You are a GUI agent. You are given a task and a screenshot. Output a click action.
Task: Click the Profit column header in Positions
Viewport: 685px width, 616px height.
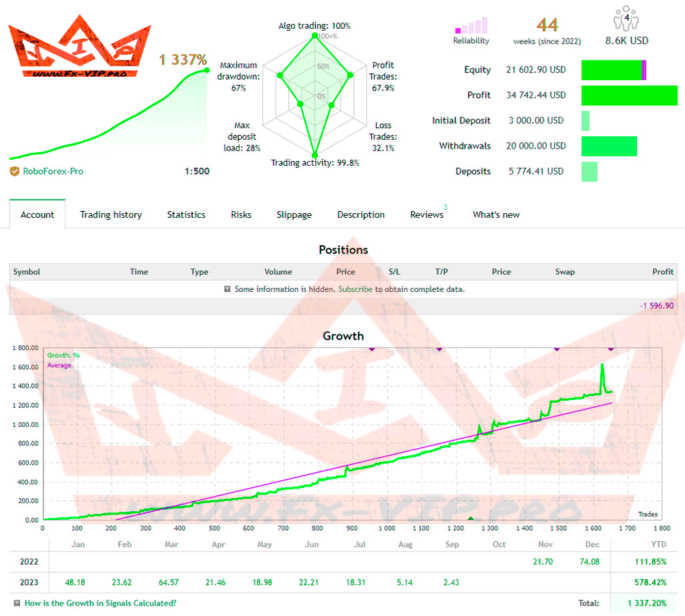coord(662,272)
